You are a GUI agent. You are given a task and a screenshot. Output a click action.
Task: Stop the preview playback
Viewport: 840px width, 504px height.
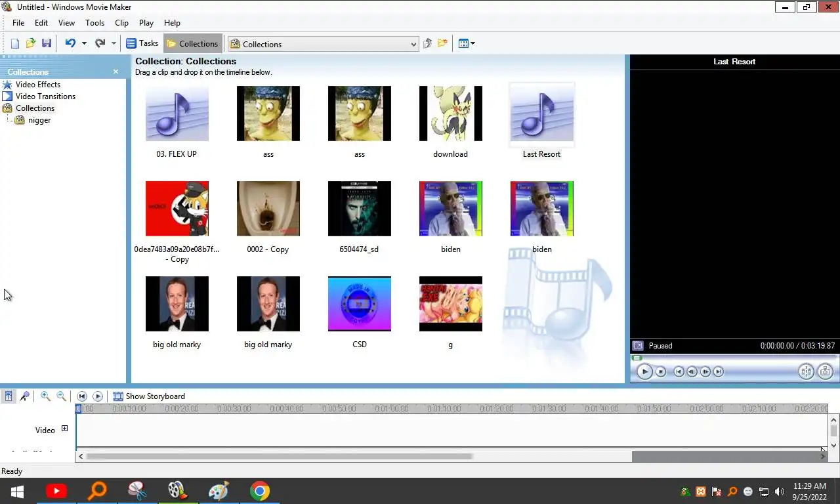[661, 371]
